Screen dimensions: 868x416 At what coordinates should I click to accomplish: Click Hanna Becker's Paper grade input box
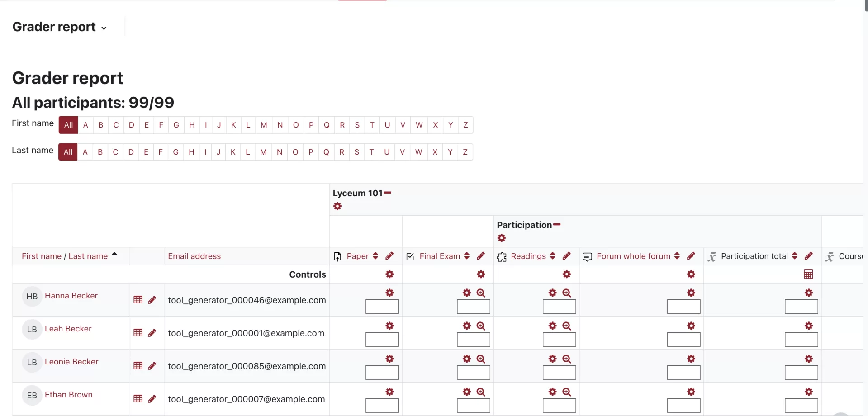[382, 307]
